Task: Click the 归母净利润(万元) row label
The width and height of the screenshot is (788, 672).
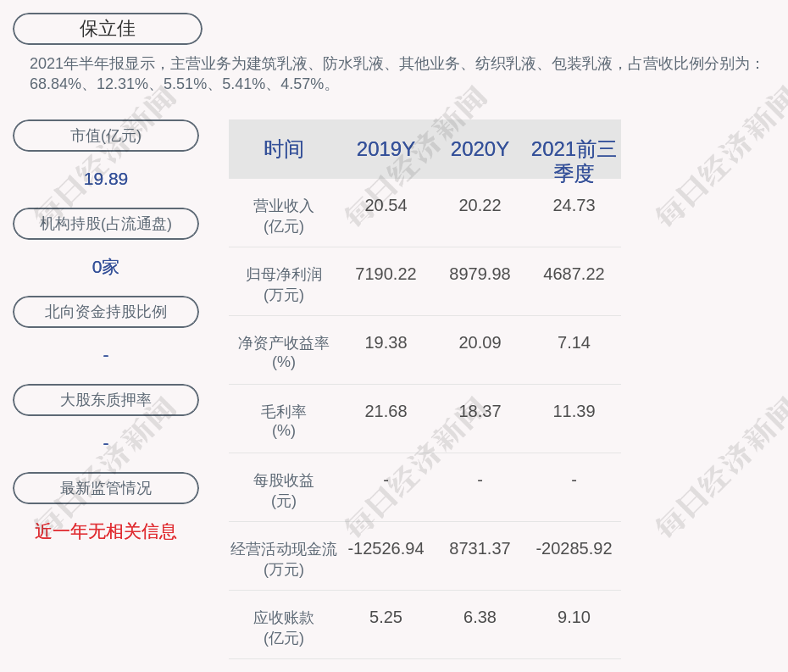Action: [x=284, y=285]
